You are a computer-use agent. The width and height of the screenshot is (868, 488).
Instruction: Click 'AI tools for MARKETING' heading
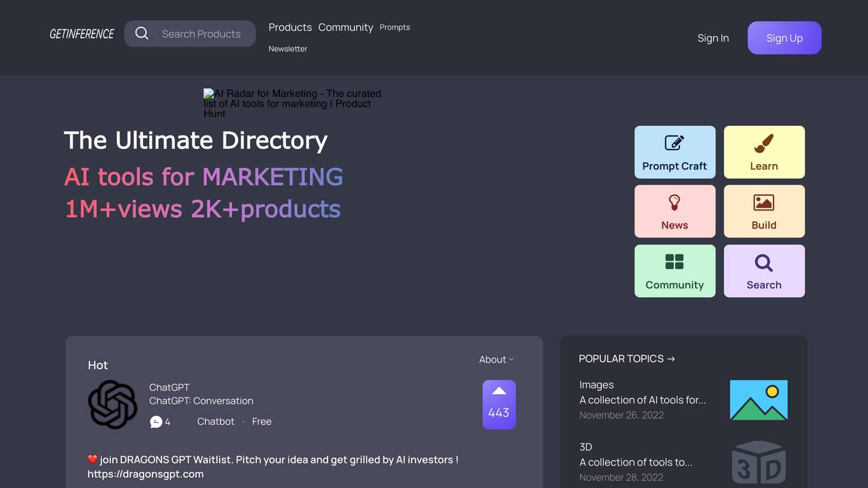tap(204, 176)
